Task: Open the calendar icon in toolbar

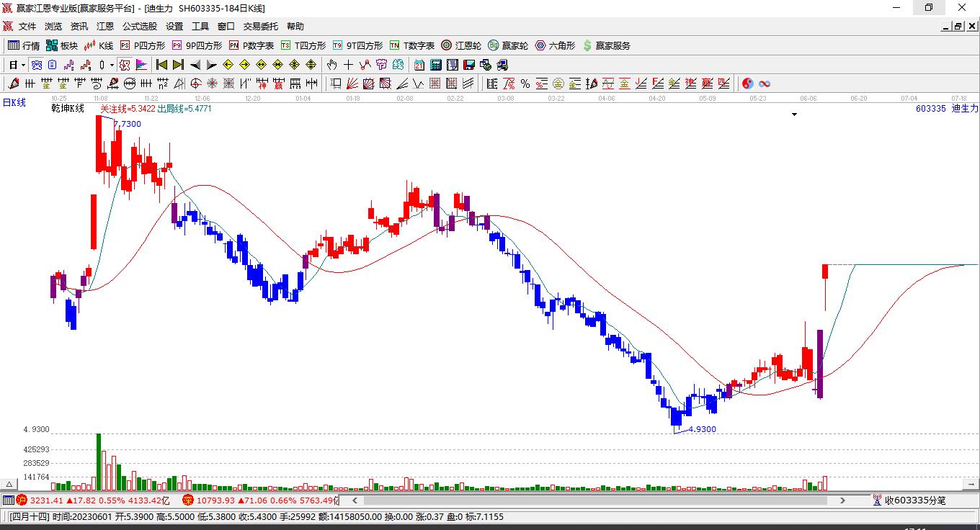Action: coord(419,65)
